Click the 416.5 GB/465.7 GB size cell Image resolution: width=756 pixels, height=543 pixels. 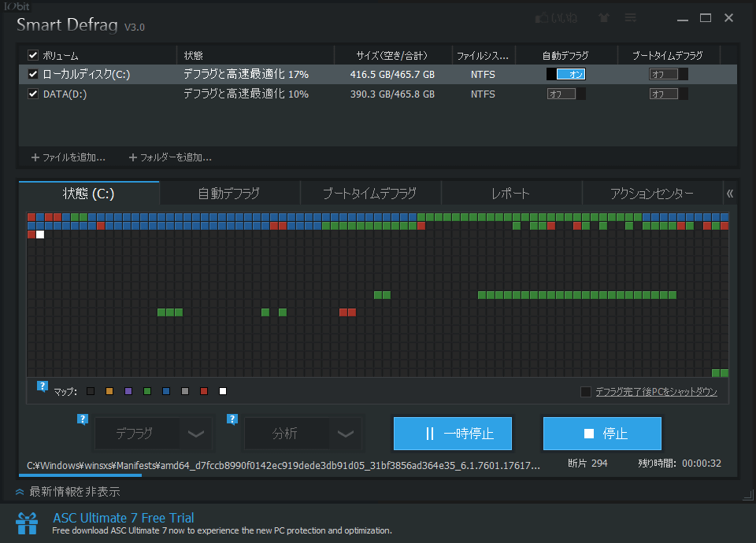point(392,75)
